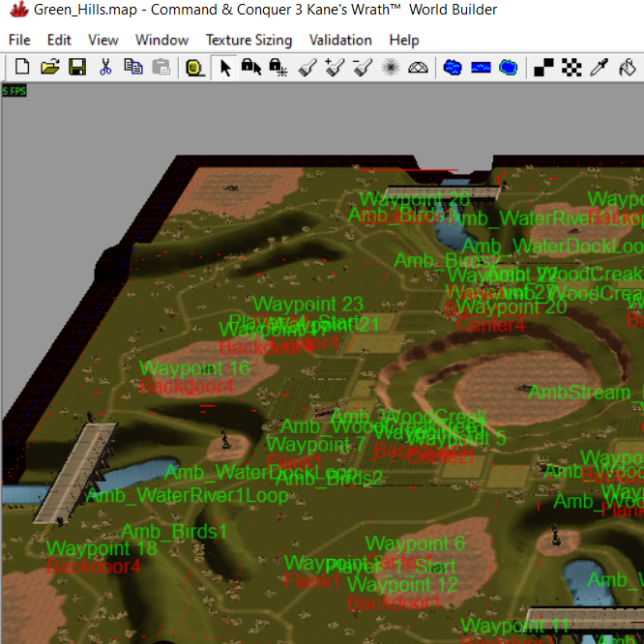Open the Edit menu
The height and width of the screenshot is (644, 644).
click(59, 40)
